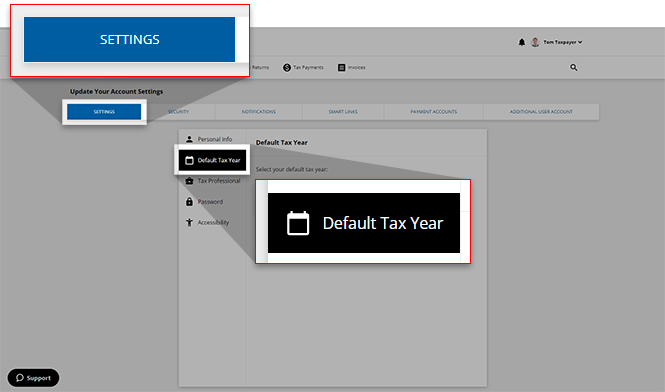The image size is (665, 392).
Task: Open Returns in the navigation bar
Action: 260,67
